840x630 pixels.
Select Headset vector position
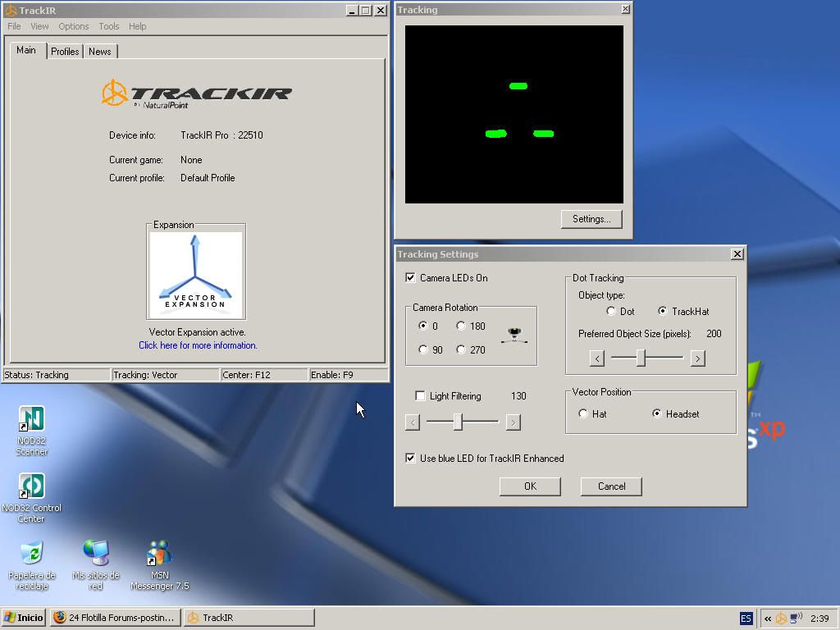657,413
